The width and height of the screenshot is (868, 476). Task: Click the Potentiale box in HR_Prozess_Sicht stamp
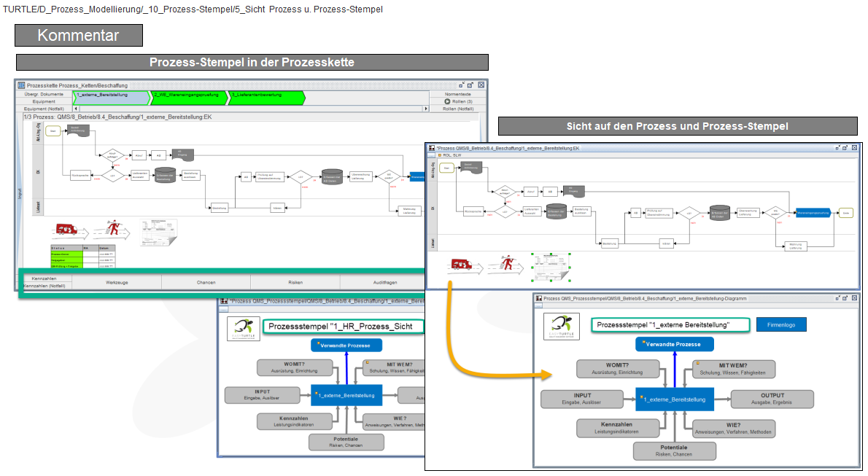[x=346, y=442]
